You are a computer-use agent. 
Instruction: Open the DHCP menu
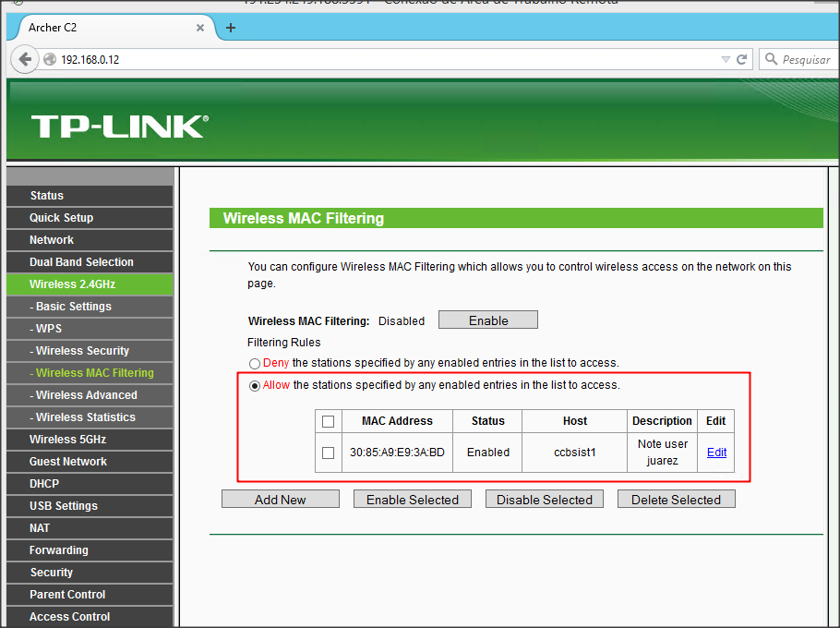tap(90, 484)
